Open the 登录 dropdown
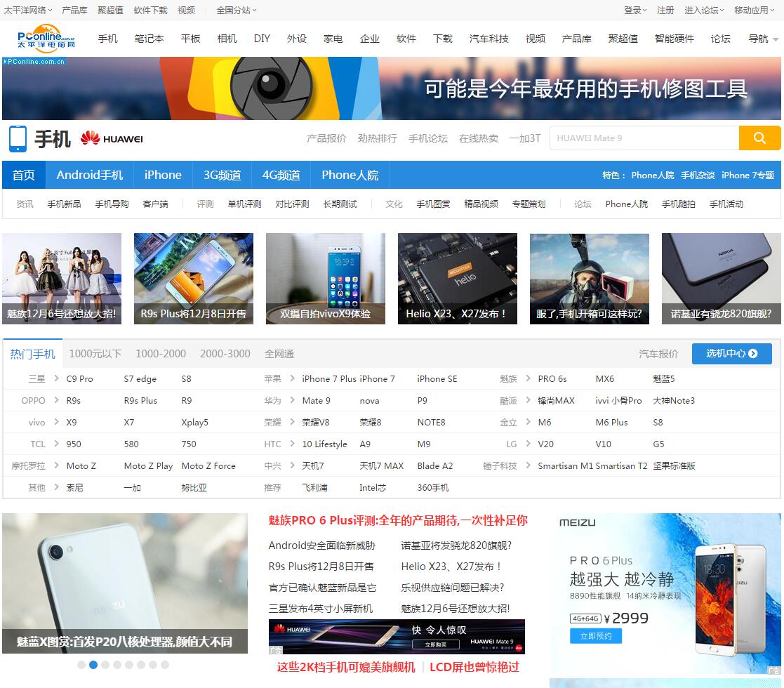 point(635,10)
